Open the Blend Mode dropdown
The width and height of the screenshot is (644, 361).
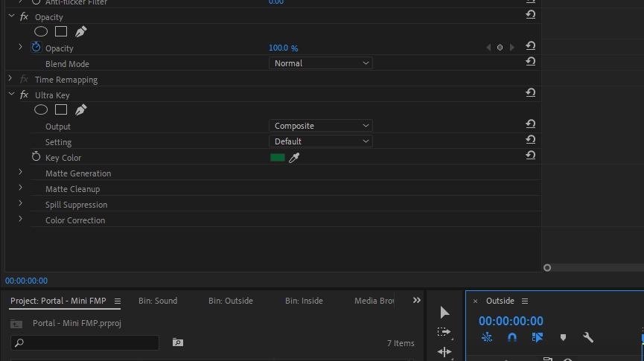pyautogui.click(x=321, y=63)
